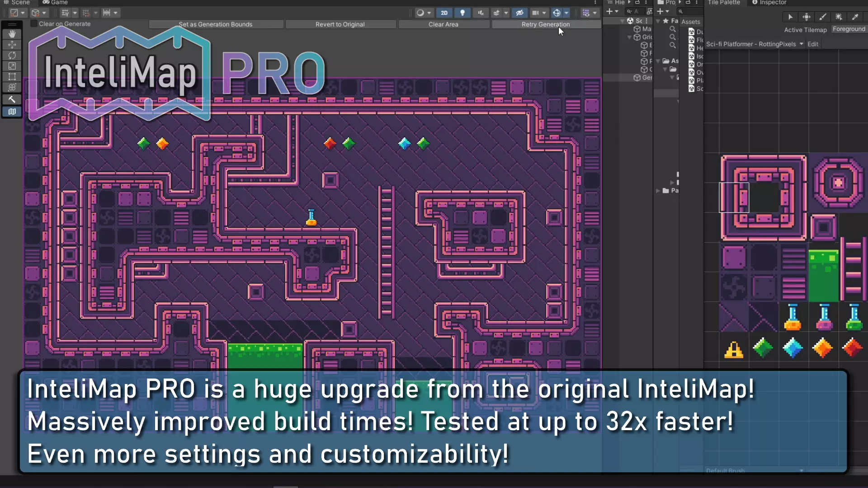868x488 pixels.
Task: Click the Tile Palette move tool
Action: point(807,17)
